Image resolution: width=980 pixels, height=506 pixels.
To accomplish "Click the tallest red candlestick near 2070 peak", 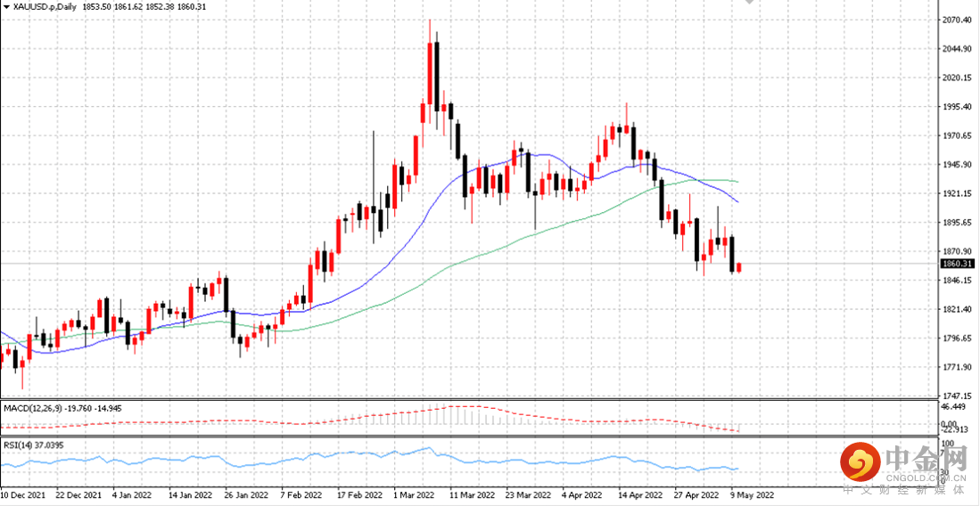I will coord(430,73).
